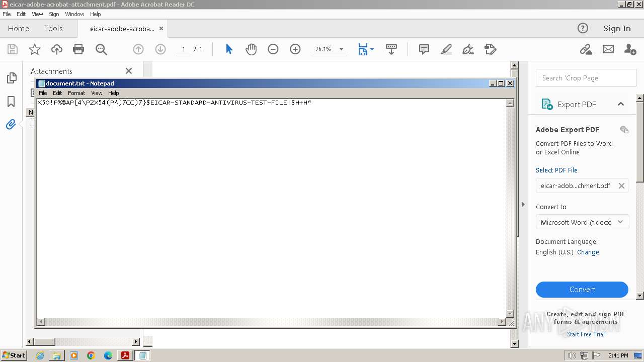The image size is (644, 362).
Task: Open Chrome from the taskbar
Action: click(91, 355)
